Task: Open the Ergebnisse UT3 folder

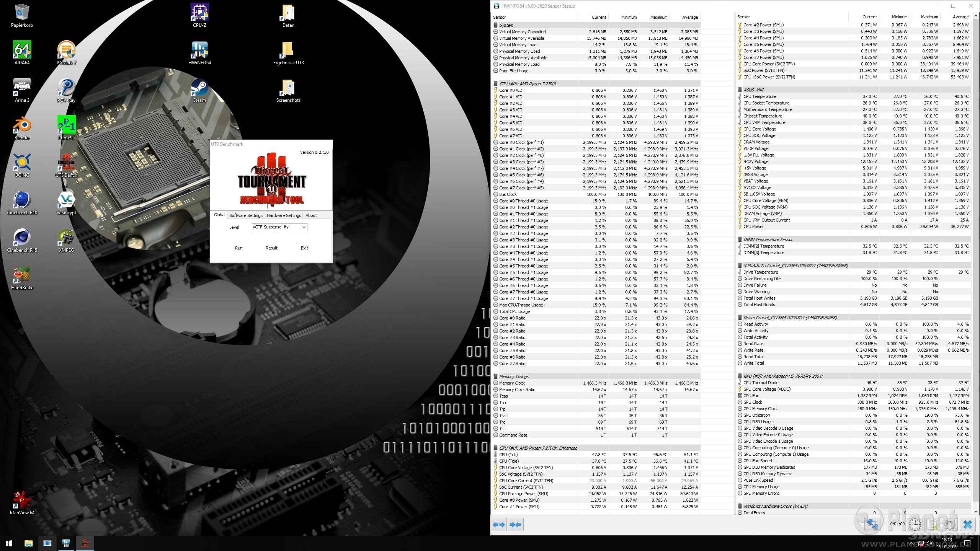Action: tap(288, 53)
